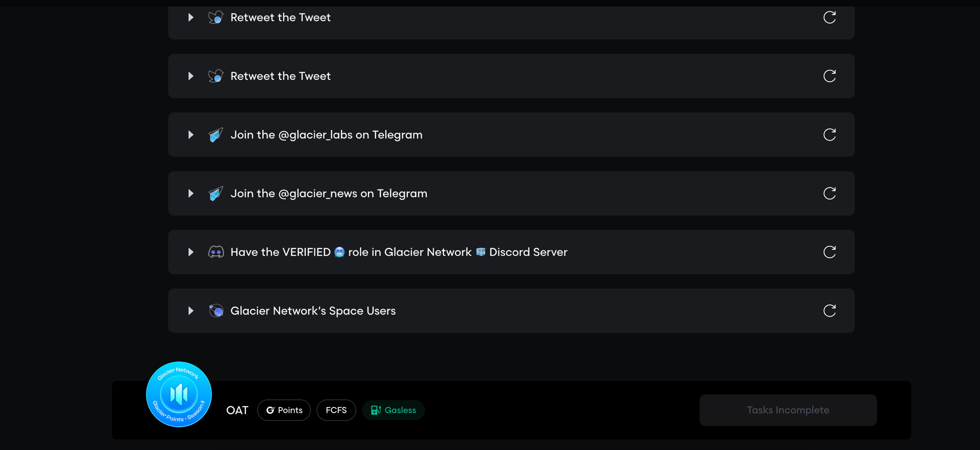Select the FCFS tag
Screen dimensions: 980x450
pyautogui.click(x=336, y=410)
